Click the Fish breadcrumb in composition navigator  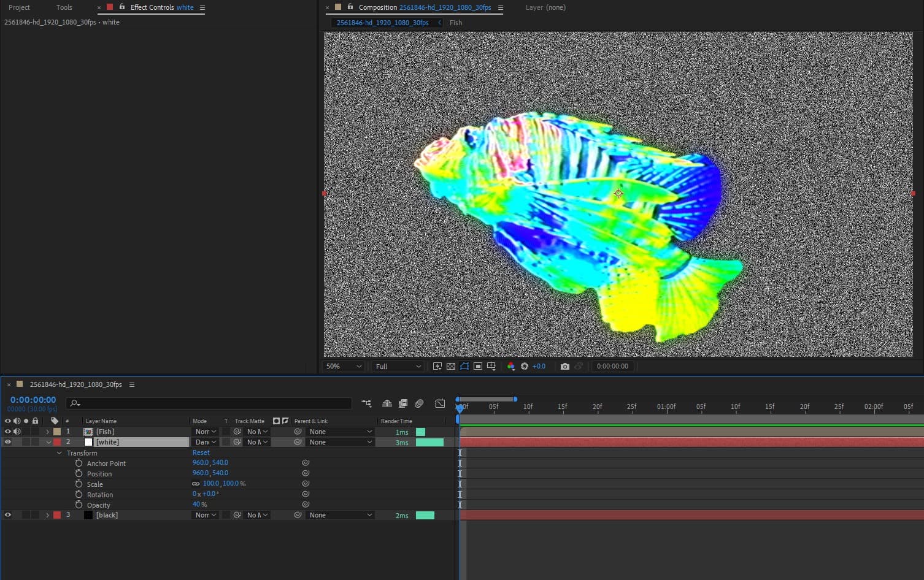coord(456,23)
